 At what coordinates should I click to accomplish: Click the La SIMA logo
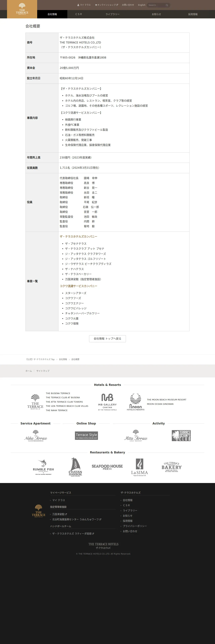click(x=139, y=467)
